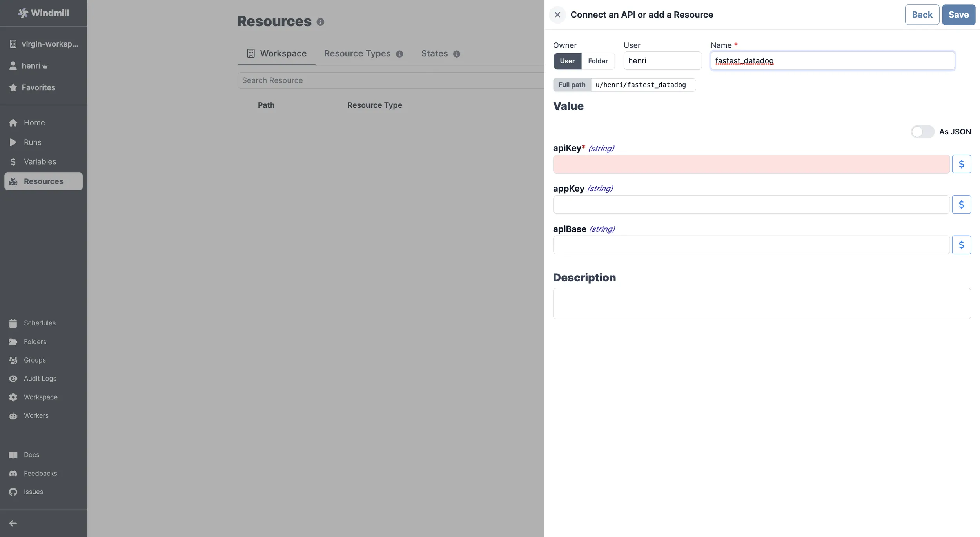Go Back in the resource creation flow

tap(922, 15)
